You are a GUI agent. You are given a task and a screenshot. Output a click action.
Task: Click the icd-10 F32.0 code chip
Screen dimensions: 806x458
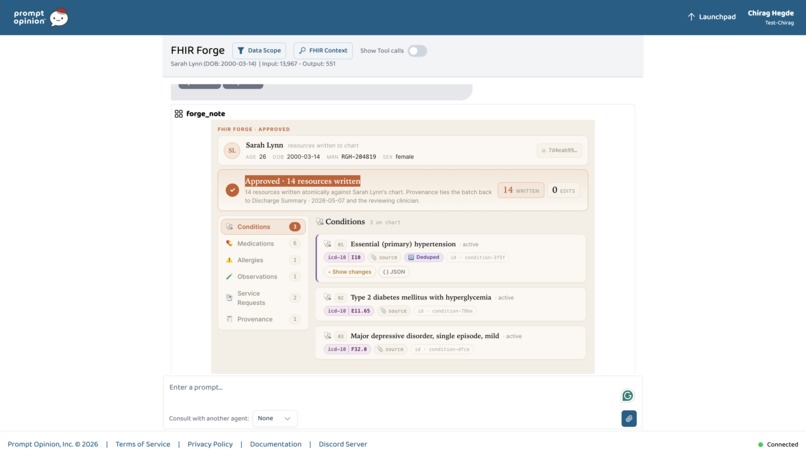[347, 350]
